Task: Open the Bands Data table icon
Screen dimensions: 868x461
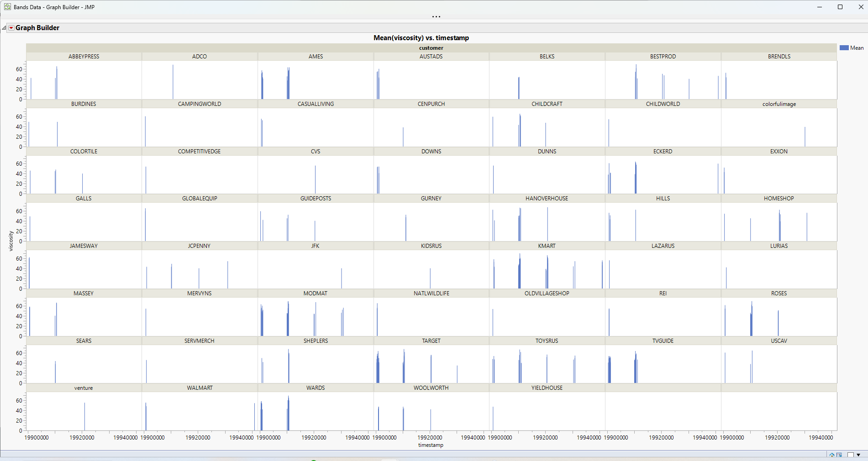Action: click(839, 455)
